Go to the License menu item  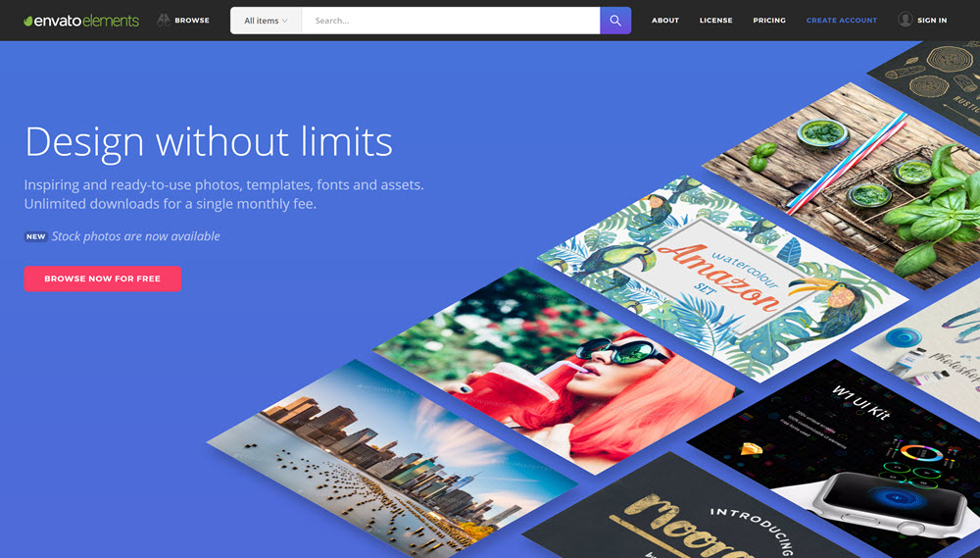click(x=715, y=21)
